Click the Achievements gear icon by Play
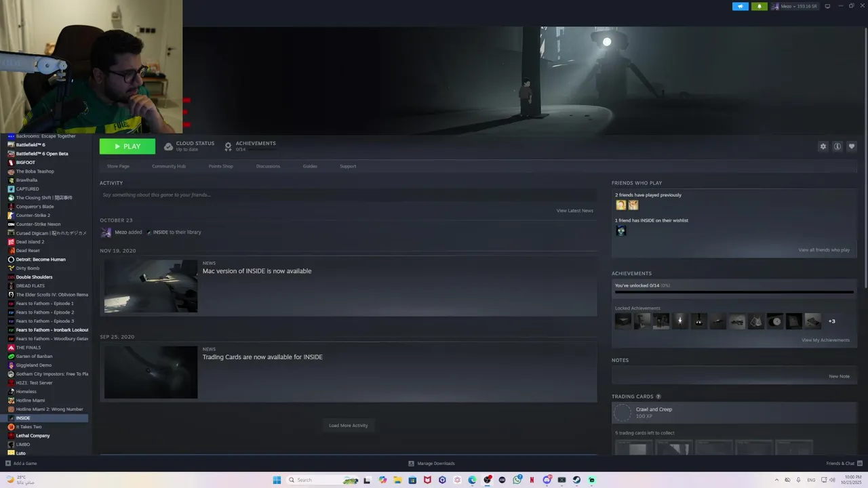The height and width of the screenshot is (488, 868). coord(228,146)
